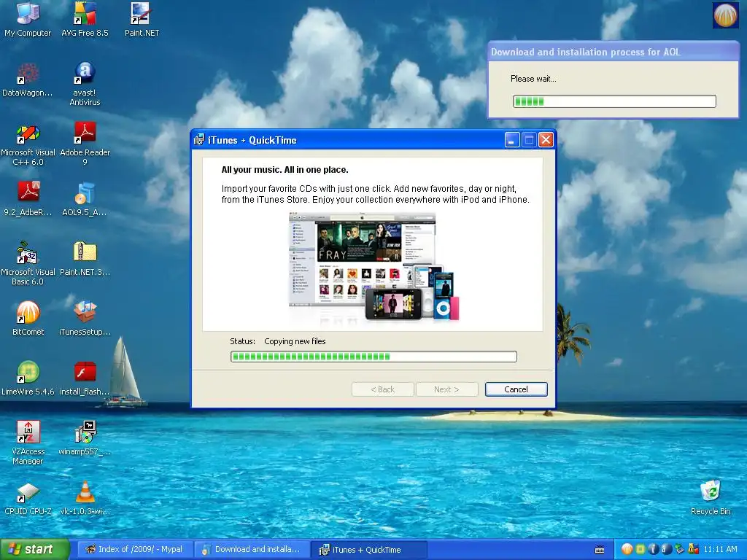747x560 pixels.
Task: Select the avast! Antivirus icon
Action: (x=85, y=84)
